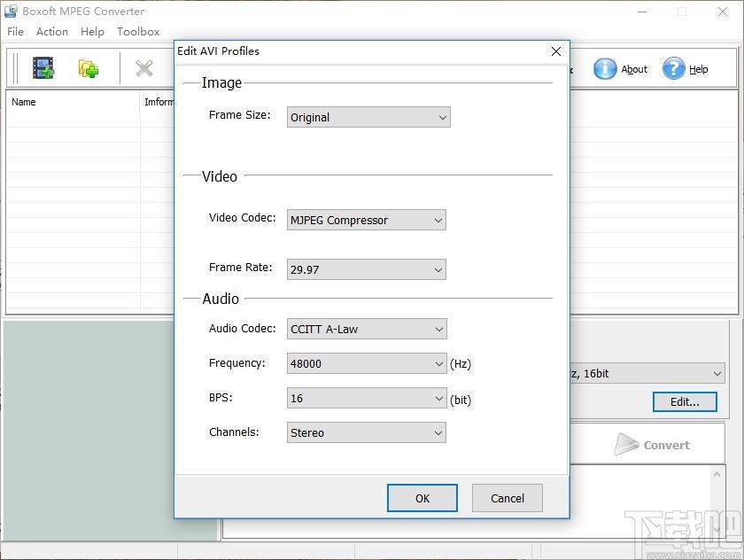The width and height of the screenshot is (744, 560).
Task: Open the Toolbox menu
Action: point(138,31)
